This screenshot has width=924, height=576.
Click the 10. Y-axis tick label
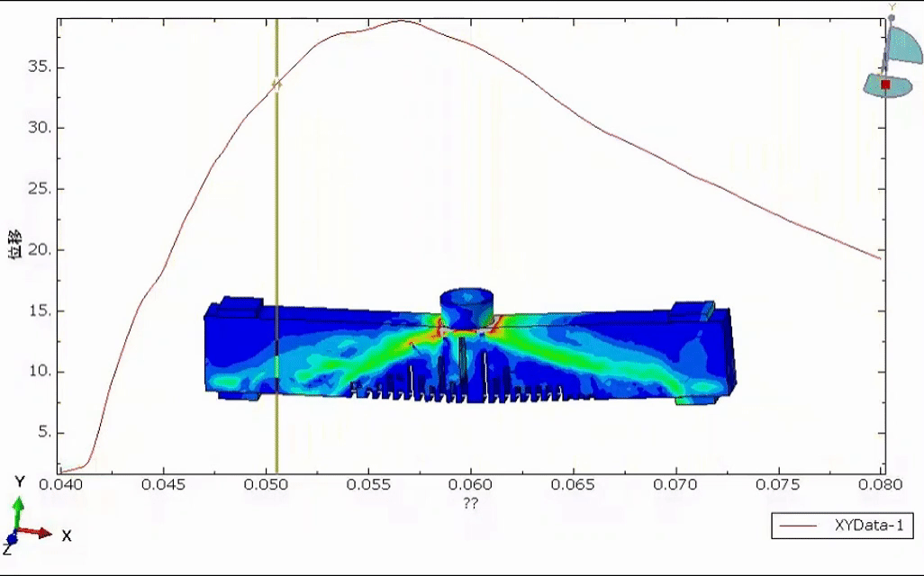[40, 372]
